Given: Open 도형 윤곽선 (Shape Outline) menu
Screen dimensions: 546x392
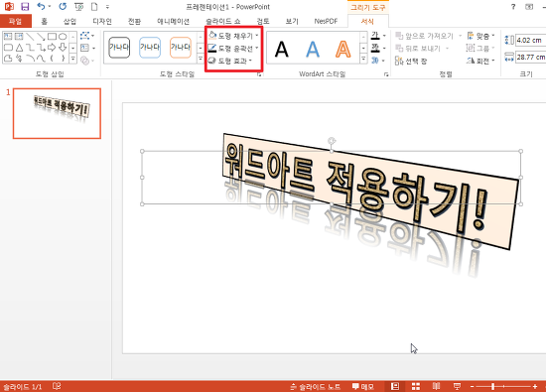Looking at the screenshot, I should [x=233, y=48].
